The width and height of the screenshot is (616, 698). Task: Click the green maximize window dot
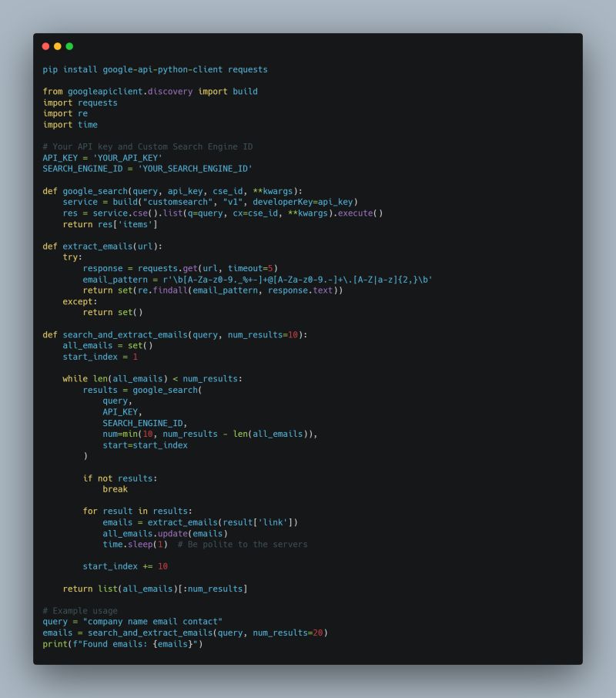pyautogui.click(x=69, y=46)
